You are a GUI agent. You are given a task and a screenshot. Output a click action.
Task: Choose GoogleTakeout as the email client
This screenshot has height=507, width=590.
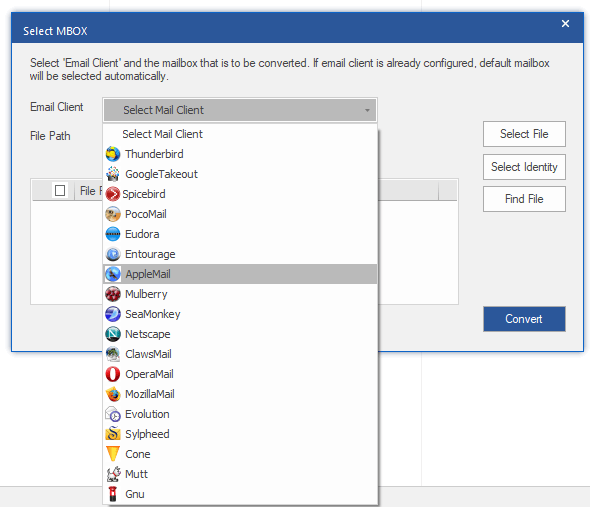(240, 174)
